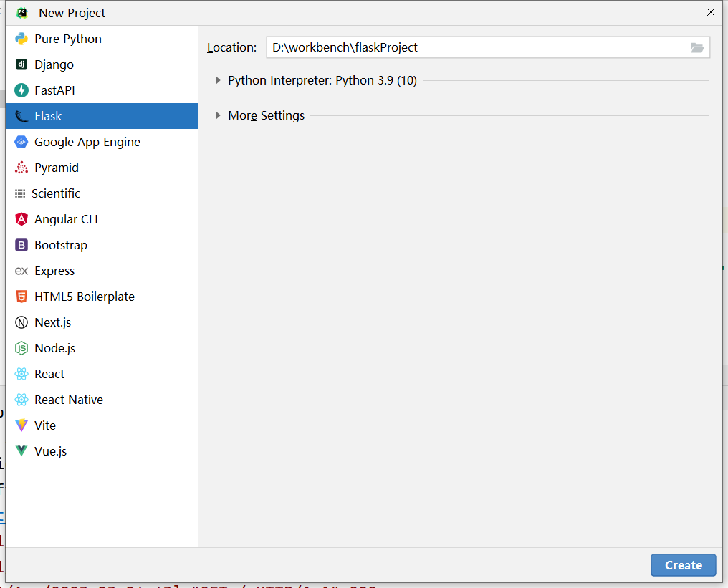Click the FastAPI lightning icon
The height and width of the screenshot is (588, 728).
(x=21, y=90)
